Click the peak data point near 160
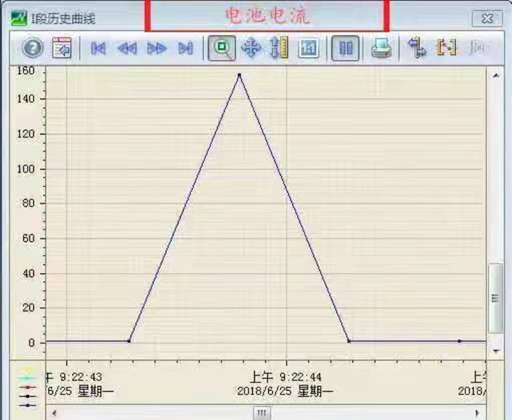512x420 pixels. (239, 75)
